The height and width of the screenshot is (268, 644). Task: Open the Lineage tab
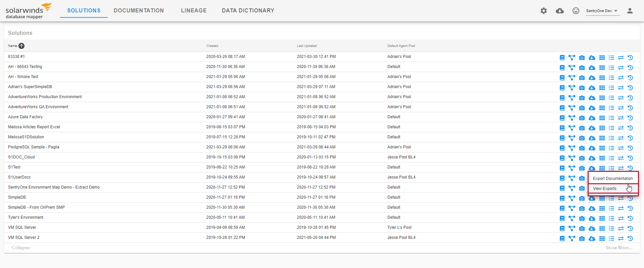[x=194, y=10]
